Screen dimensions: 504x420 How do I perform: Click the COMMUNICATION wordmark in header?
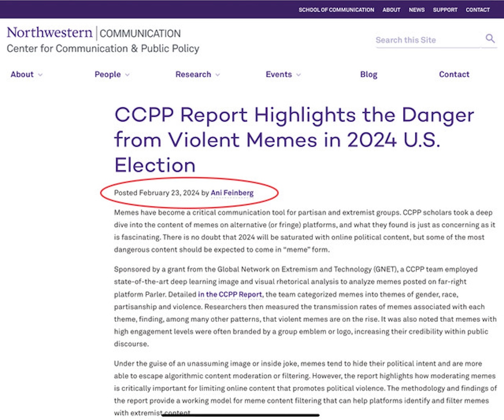(140, 33)
